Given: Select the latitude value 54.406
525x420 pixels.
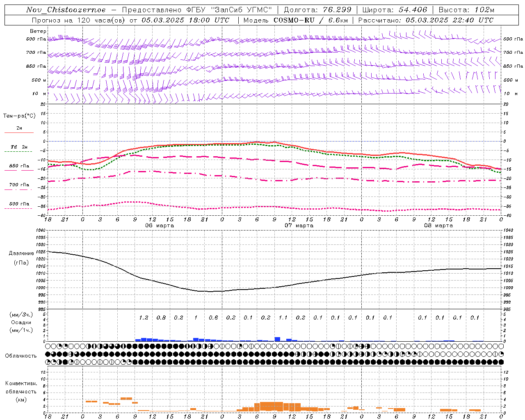Looking at the screenshot, I should [x=413, y=10].
